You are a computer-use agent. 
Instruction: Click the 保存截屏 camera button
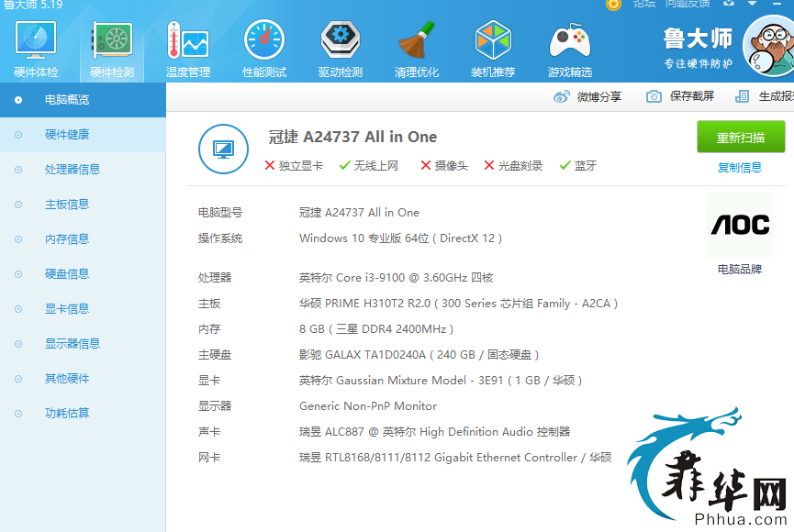tap(680, 96)
